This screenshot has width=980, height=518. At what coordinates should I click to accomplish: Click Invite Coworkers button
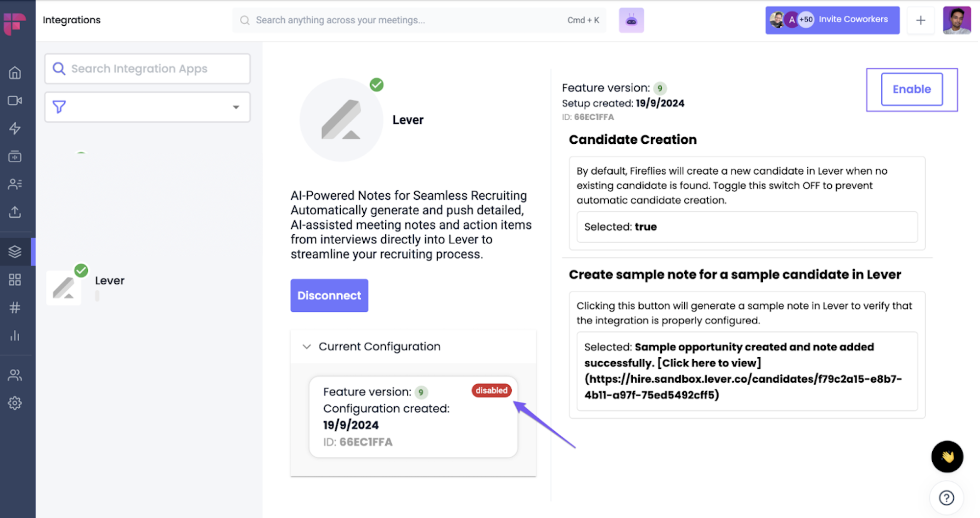click(833, 20)
